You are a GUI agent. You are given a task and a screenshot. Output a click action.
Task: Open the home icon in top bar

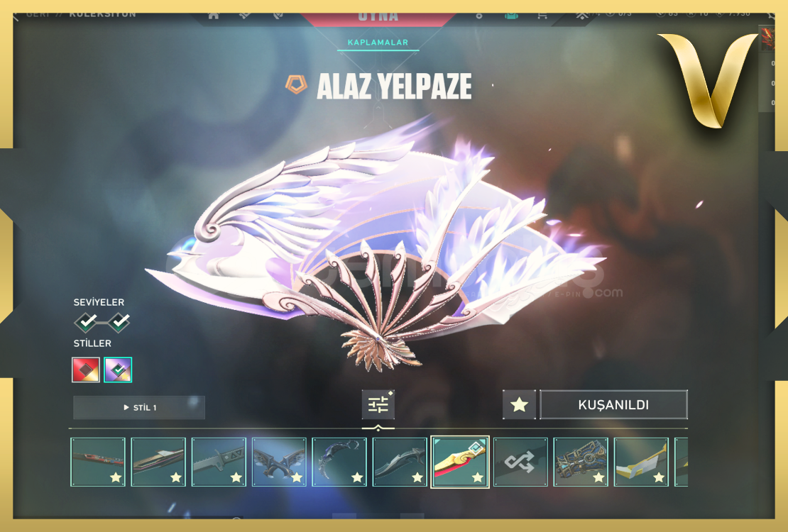[214, 16]
